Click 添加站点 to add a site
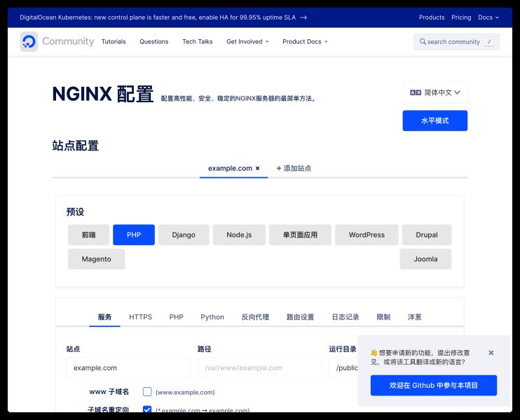520x420 pixels. click(x=294, y=168)
